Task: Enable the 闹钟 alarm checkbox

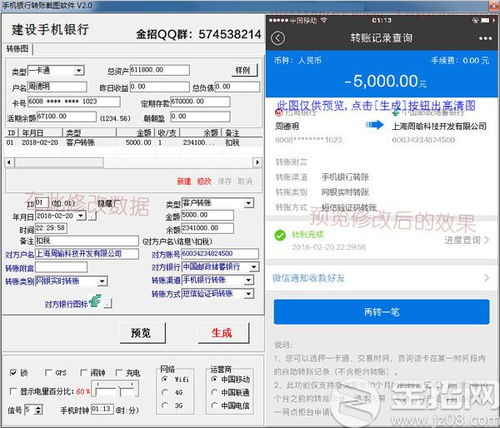Action: 84,372
